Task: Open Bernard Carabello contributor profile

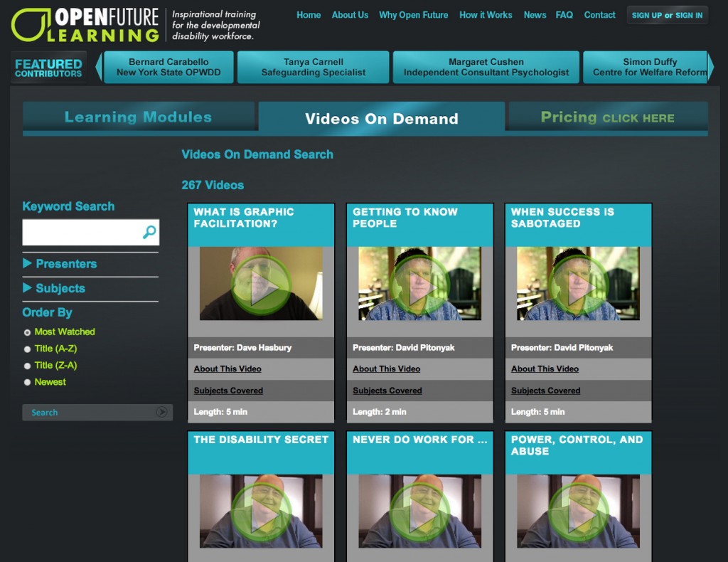Action: click(x=168, y=68)
